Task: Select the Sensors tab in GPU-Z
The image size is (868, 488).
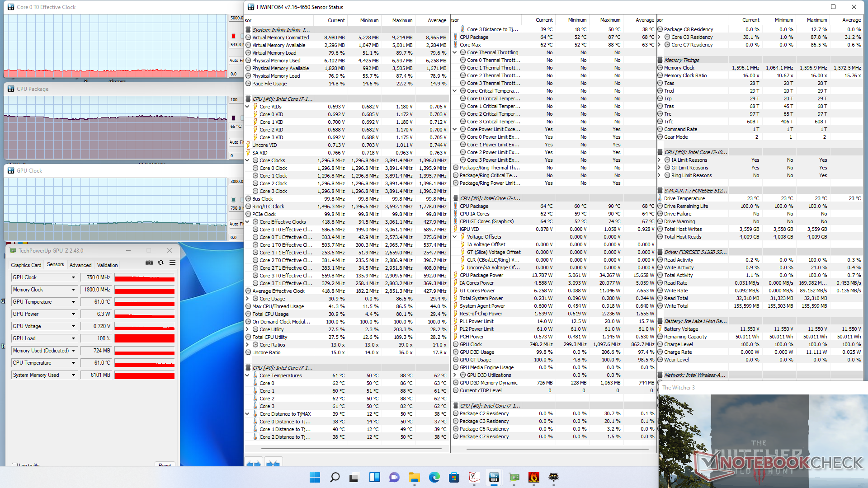Action: (56, 265)
